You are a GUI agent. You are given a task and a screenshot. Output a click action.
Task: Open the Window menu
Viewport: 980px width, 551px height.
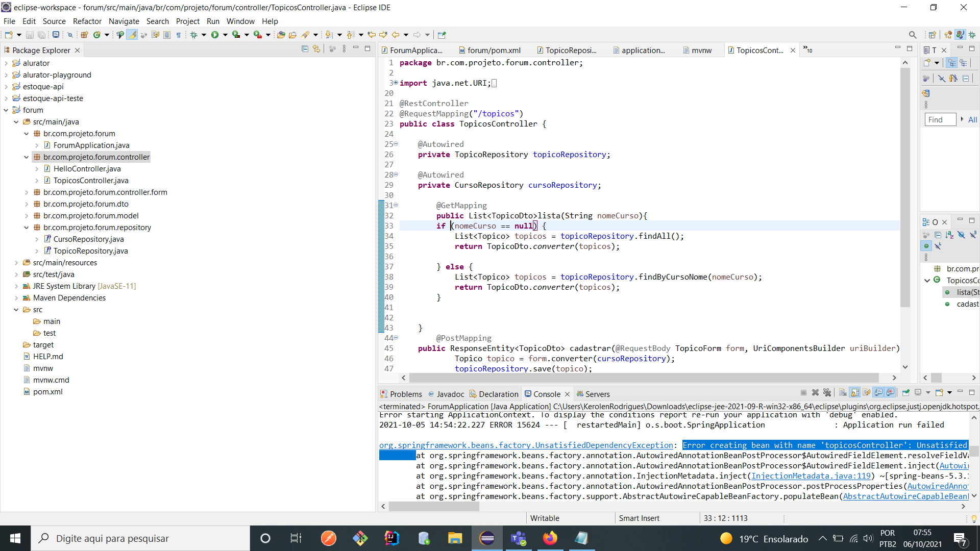240,21
